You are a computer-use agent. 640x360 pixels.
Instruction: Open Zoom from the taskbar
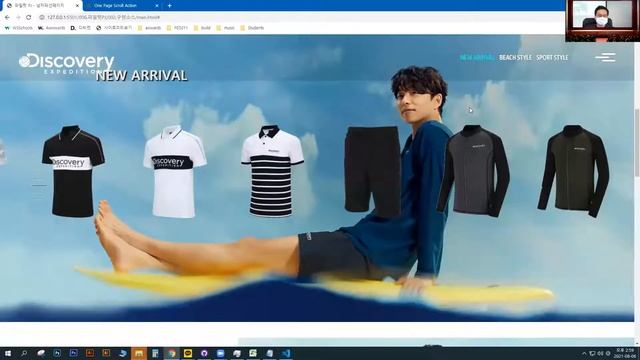click(x=220, y=353)
